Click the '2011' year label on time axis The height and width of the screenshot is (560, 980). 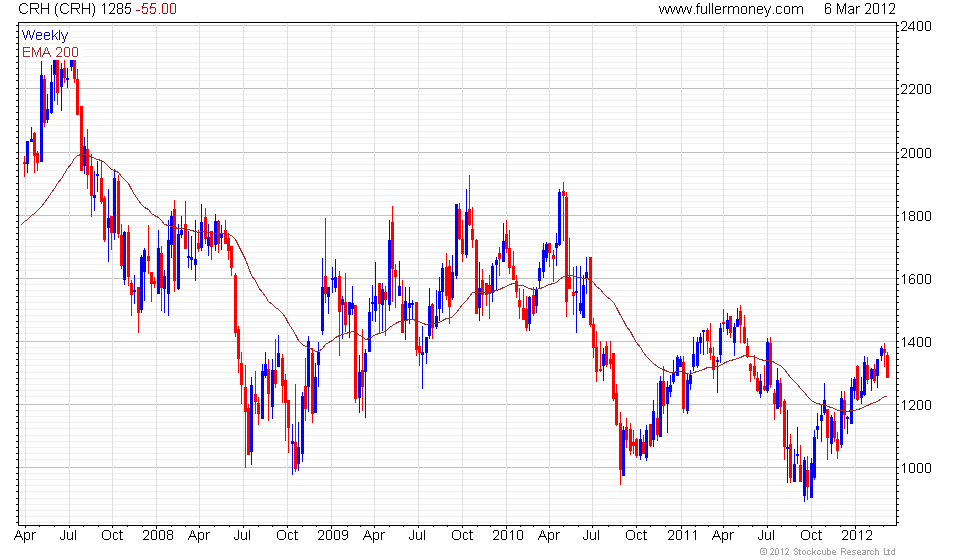click(682, 536)
